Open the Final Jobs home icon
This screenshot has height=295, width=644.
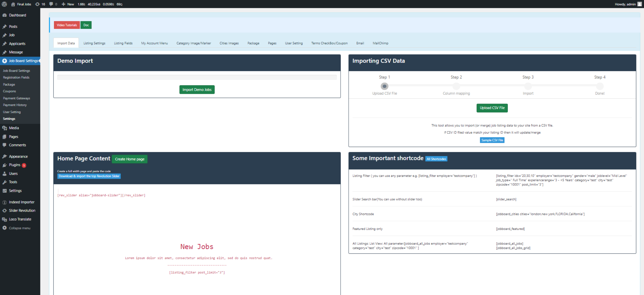13,4
